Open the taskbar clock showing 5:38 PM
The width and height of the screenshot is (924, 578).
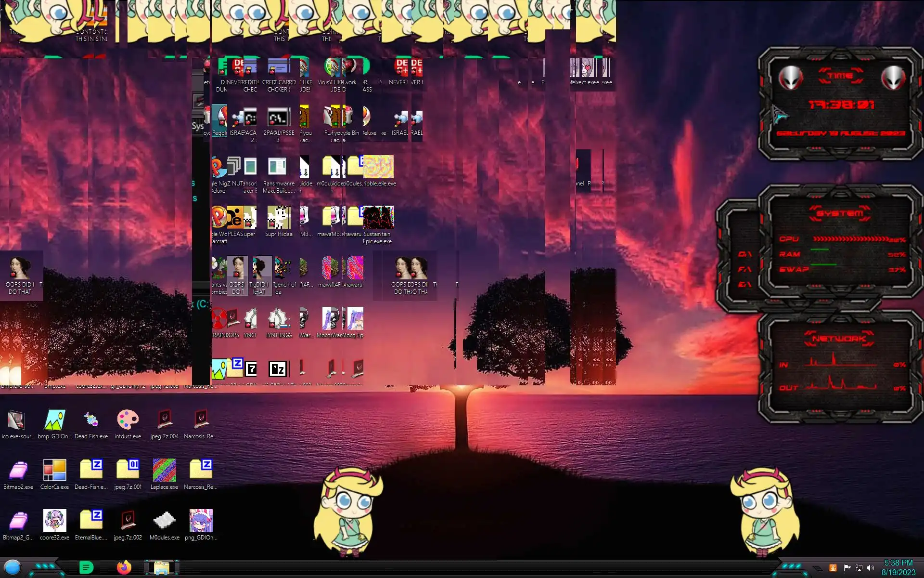click(898, 567)
